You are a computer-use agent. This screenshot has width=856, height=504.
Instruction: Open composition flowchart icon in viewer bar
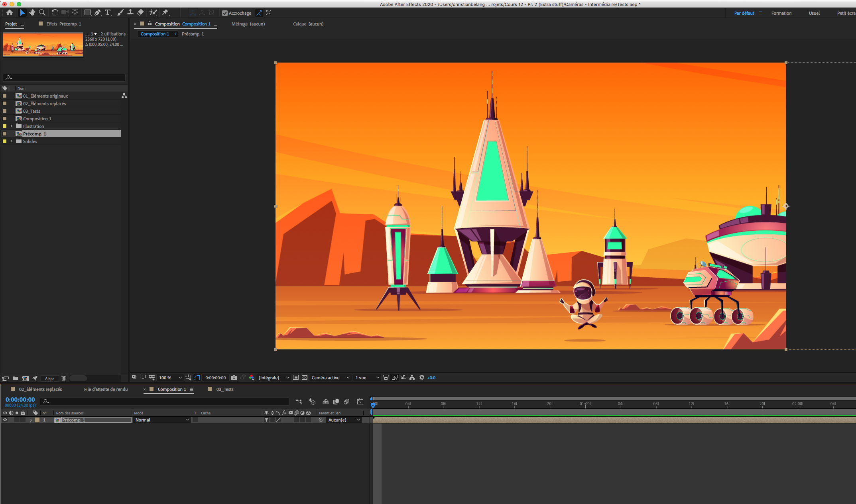[x=412, y=378]
